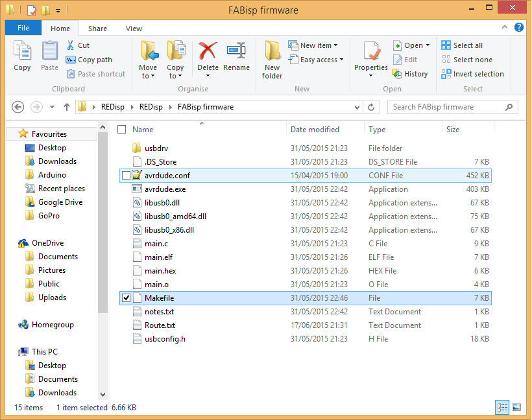Collapse the ribbon with the chevron
The height and width of the screenshot is (420, 532).
[505, 27]
